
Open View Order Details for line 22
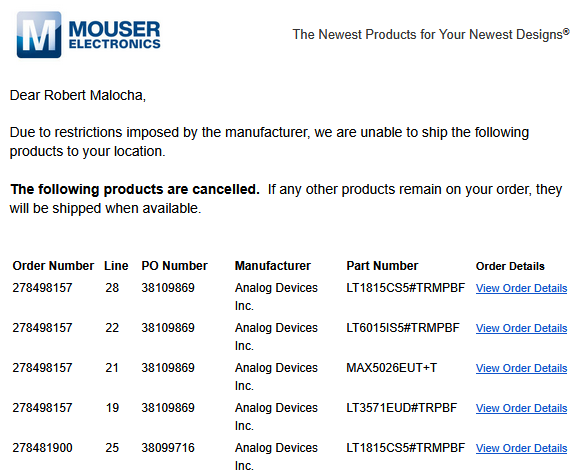click(521, 328)
